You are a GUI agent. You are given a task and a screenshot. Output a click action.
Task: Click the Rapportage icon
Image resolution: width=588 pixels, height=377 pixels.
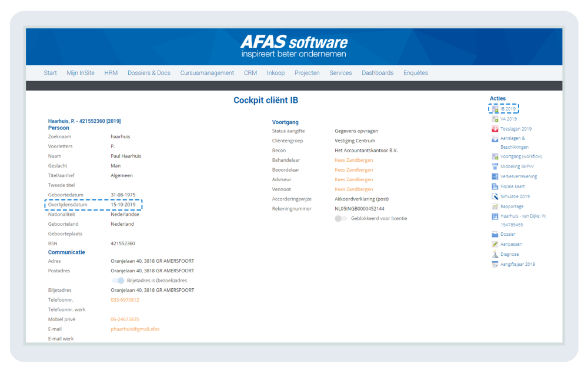click(x=495, y=206)
